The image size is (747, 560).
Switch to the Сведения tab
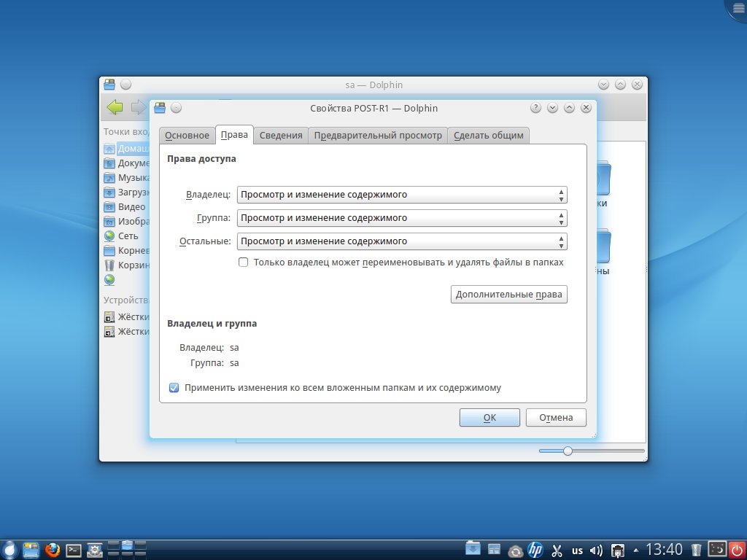[281, 135]
